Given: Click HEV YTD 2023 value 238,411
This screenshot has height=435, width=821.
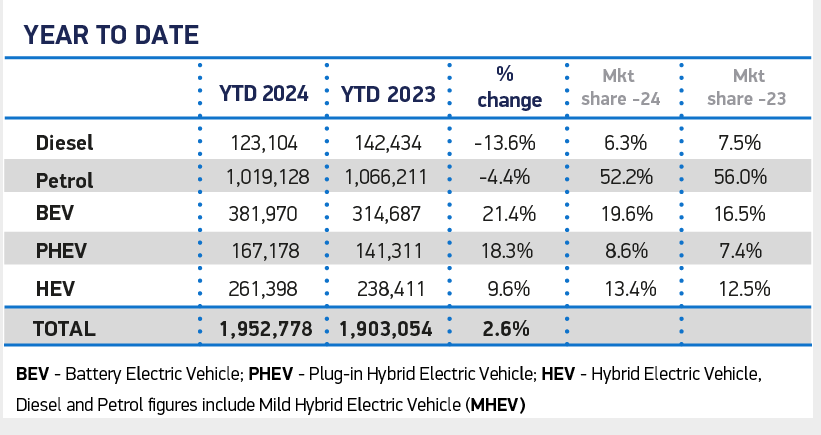Looking at the screenshot, I should coord(391,289).
